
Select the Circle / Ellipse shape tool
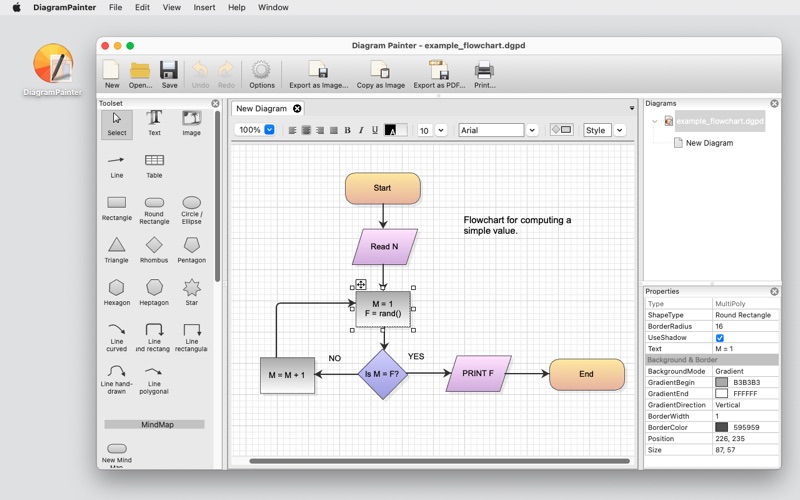pyautogui.click(x=191, y=211)
